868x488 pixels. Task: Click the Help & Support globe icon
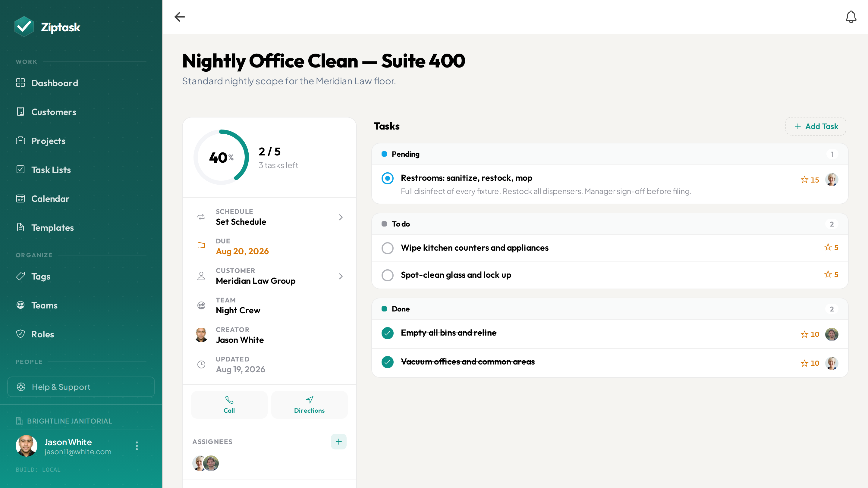[21, 386]
